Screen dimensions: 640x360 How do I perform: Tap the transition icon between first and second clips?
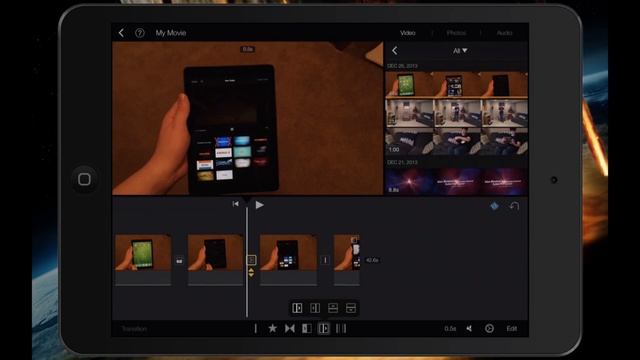point(179,260)
